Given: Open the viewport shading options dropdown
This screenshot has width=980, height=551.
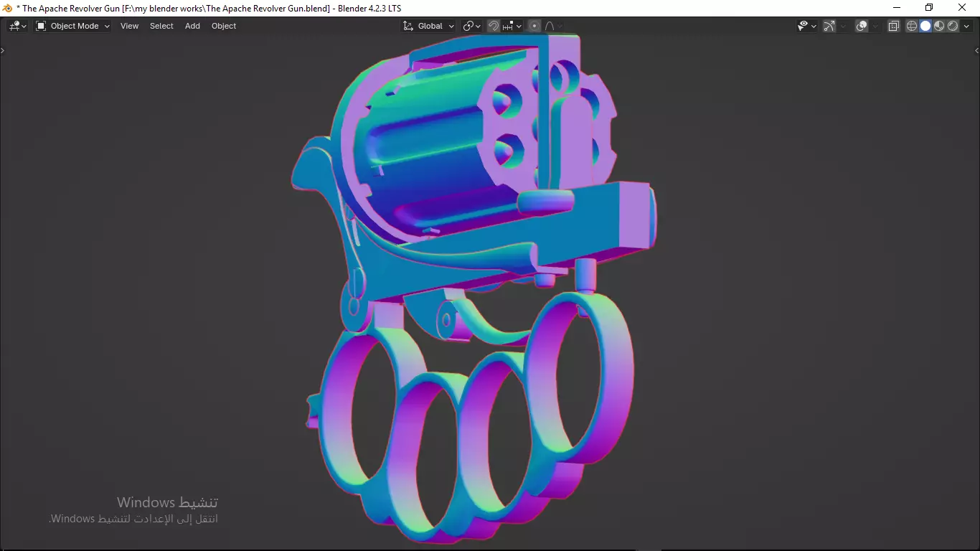Looking at the screenshot, I should [967, 26].
